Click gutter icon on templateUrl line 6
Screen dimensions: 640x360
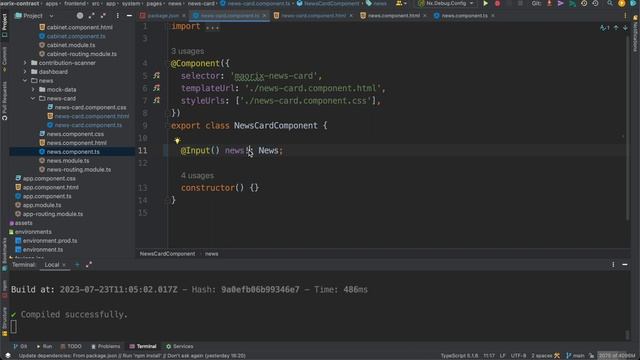point(157,88)
